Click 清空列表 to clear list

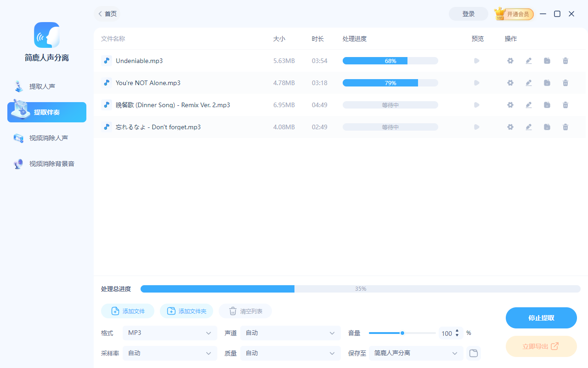pos(245,311)
